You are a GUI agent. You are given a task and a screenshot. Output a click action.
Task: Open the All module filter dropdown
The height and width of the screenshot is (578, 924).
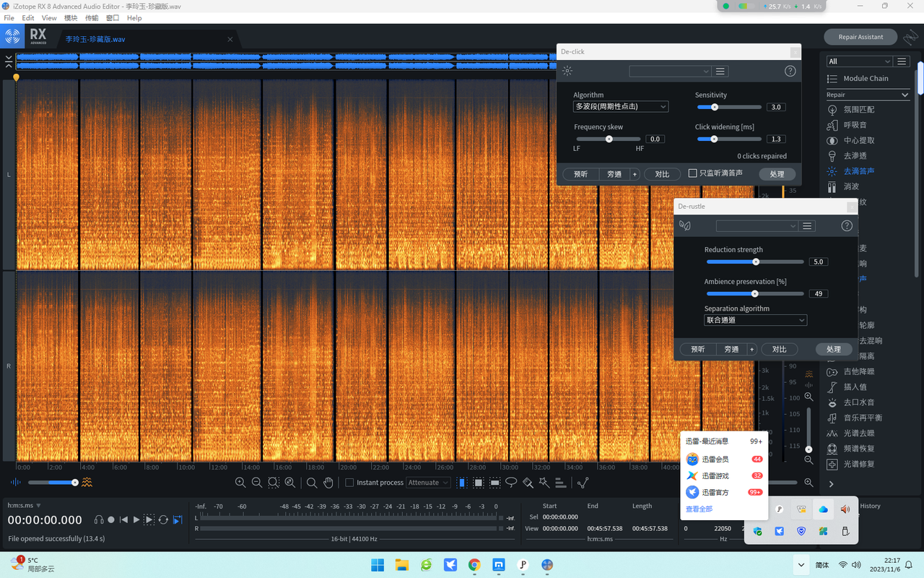(x=859, y=61)
